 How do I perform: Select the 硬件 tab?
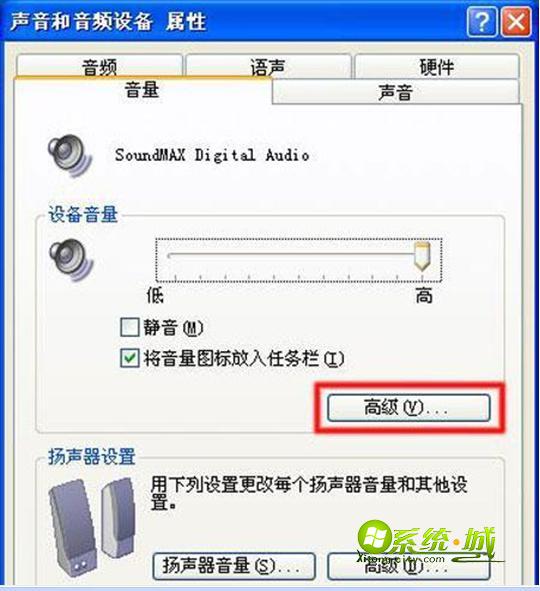(437, 66)
